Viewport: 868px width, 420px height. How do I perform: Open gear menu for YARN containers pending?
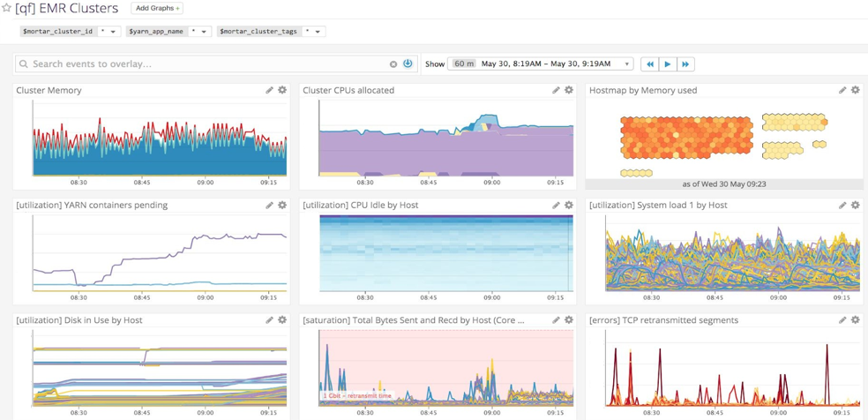pos(282,205)
